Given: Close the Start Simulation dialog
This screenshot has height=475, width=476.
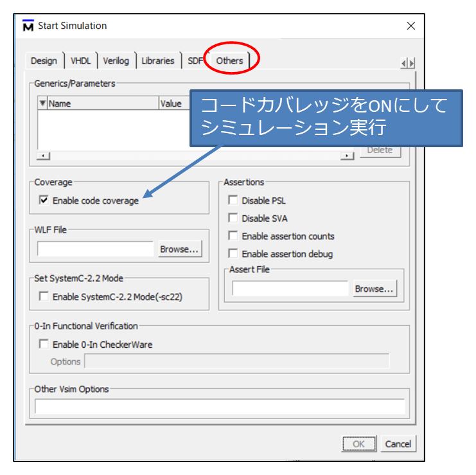Looking at the screenshot, I should pos(410,26).
